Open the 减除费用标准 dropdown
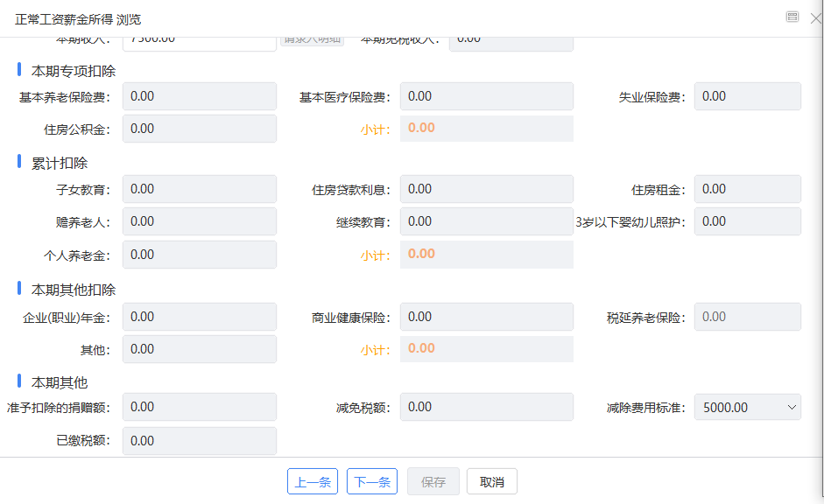This screenshot has height=504, width=824. pos(747,408)
